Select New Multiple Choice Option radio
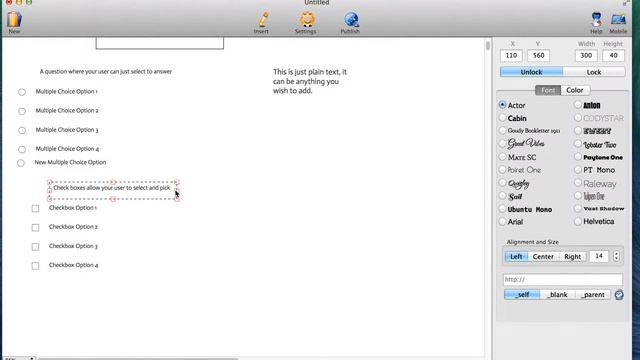640x360 pixels. (21, 163)
